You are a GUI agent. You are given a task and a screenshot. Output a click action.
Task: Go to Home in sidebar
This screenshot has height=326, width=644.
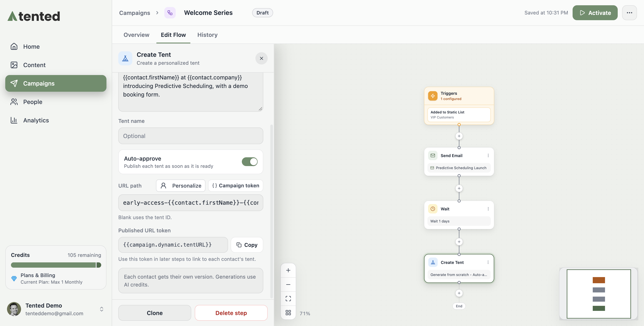pos(56,47)
